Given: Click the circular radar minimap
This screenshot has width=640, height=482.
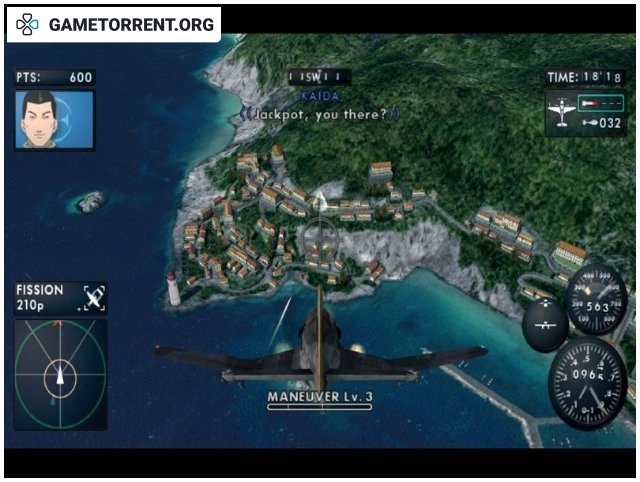Looking at the screenshot, I should coord(60,375).
